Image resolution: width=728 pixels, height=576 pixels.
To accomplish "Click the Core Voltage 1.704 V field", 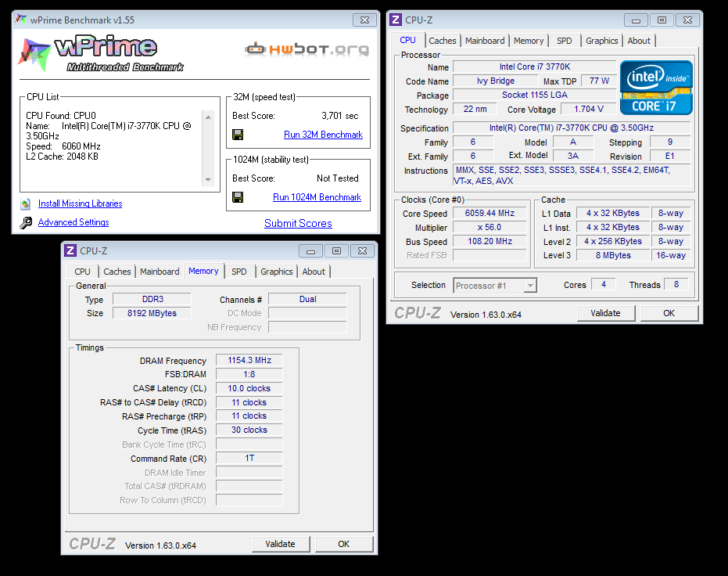I will [x=589, y=109].
